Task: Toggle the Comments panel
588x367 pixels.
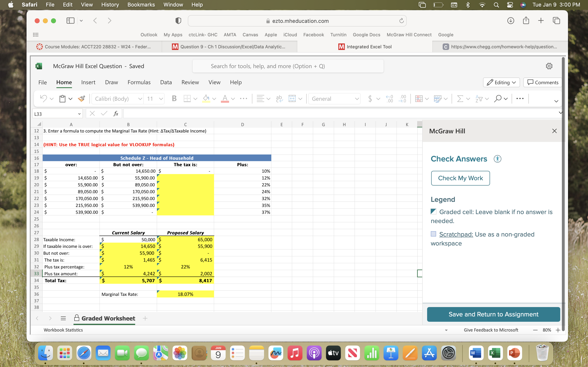Action: 542,82
